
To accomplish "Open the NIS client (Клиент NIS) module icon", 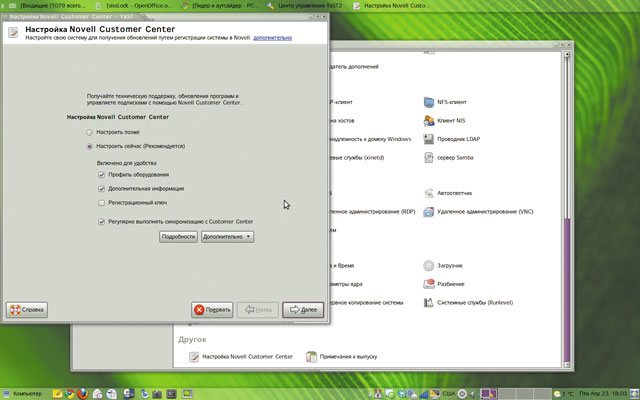I will tap(429, 120).
